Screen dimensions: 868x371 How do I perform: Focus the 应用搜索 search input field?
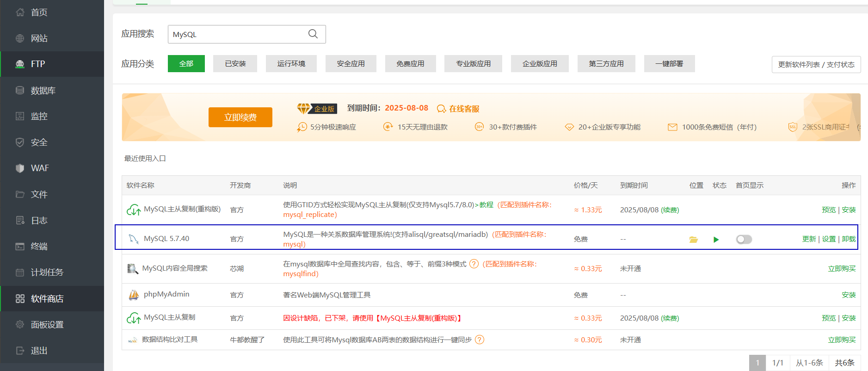point(236,35)
